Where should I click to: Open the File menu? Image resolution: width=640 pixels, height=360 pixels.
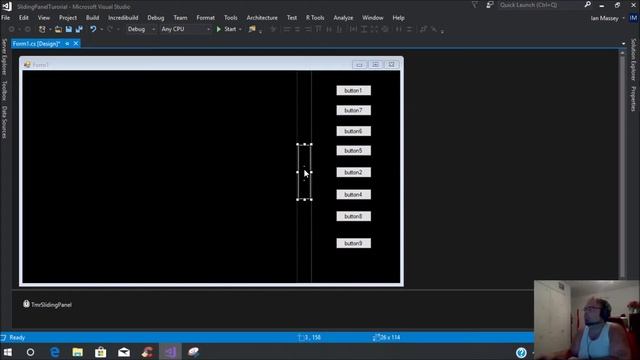(6, 18)
